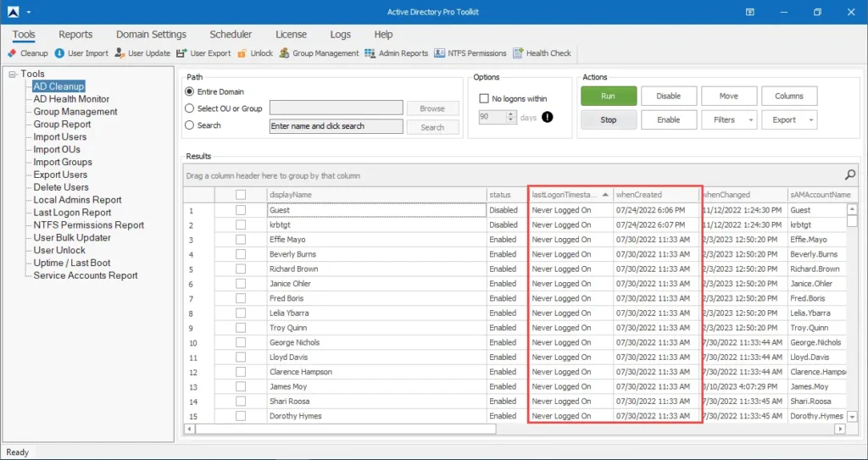Click the Beverly Burns display name cell
Screen dimensions: 868x460
(x=377, y=255)
